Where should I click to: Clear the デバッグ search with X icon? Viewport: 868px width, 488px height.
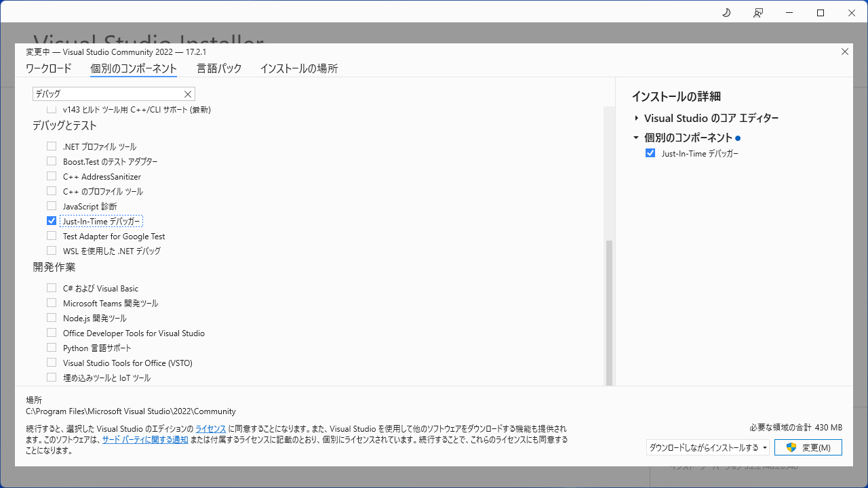coord(188,94)
